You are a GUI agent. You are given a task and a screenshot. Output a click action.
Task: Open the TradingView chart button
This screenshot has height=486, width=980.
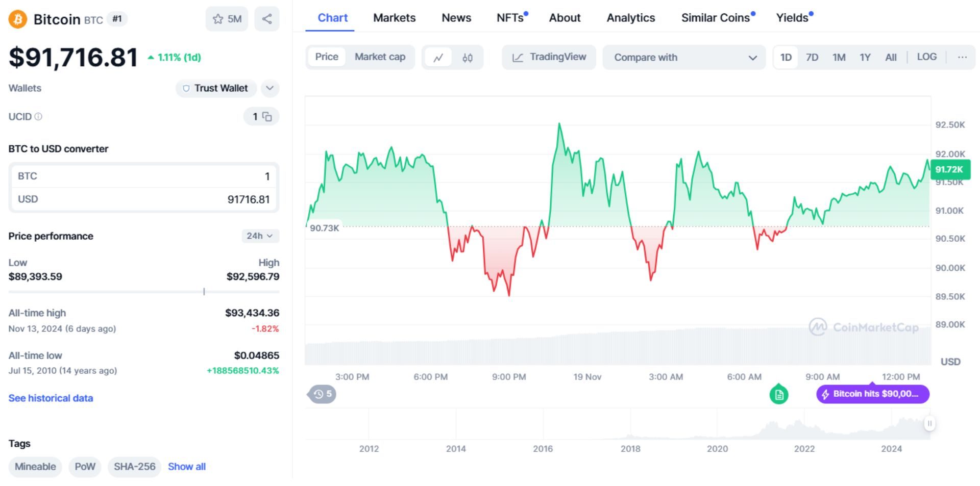549,57
